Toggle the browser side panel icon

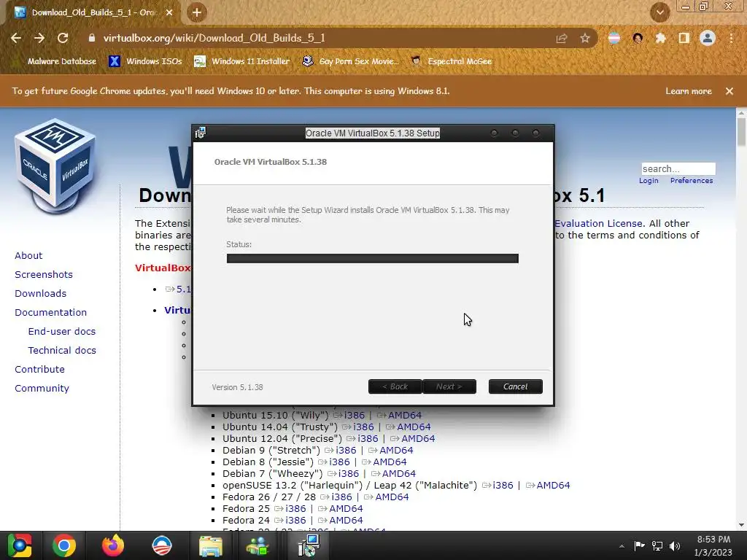684,38
